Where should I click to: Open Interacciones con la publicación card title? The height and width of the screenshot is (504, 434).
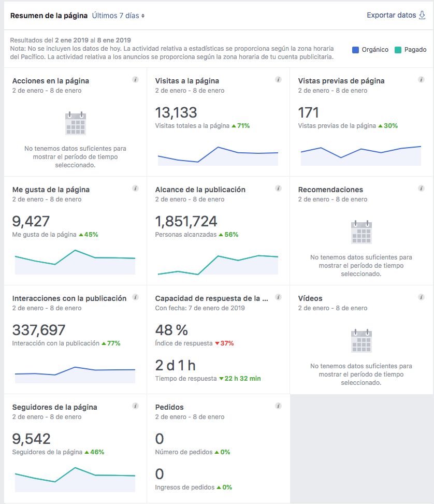pos(69,298)
